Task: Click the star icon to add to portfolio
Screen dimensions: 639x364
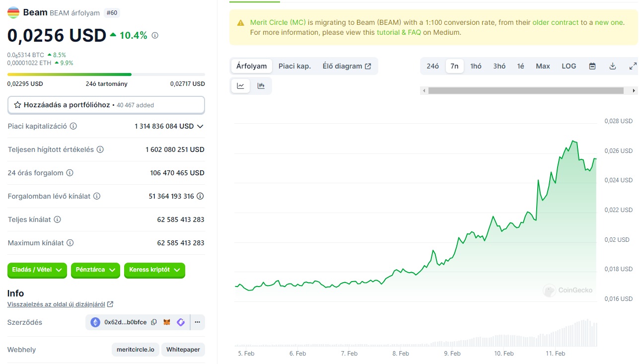Action: tap(17, 105)
